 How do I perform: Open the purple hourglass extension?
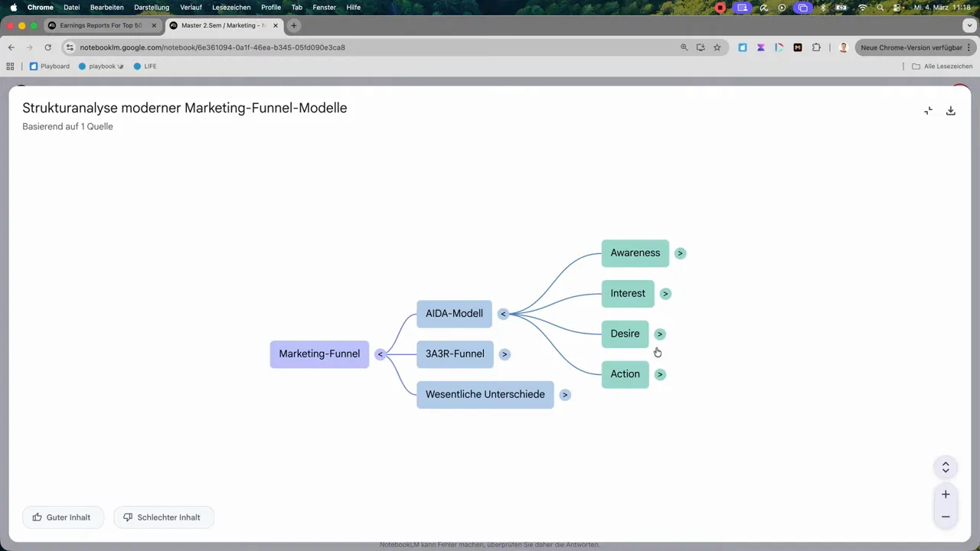761,47
